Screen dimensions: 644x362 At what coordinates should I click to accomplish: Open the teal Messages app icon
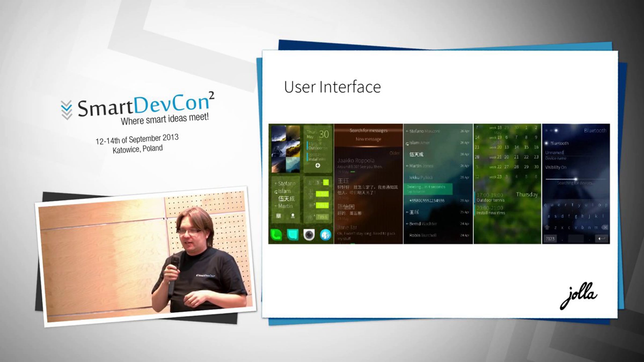[293, 235]
